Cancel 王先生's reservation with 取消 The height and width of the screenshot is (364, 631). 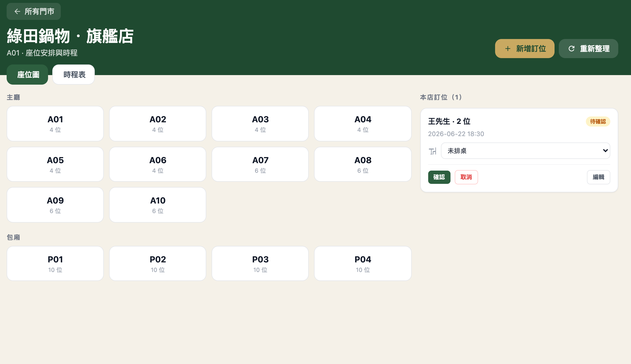[x=466, y=177]
